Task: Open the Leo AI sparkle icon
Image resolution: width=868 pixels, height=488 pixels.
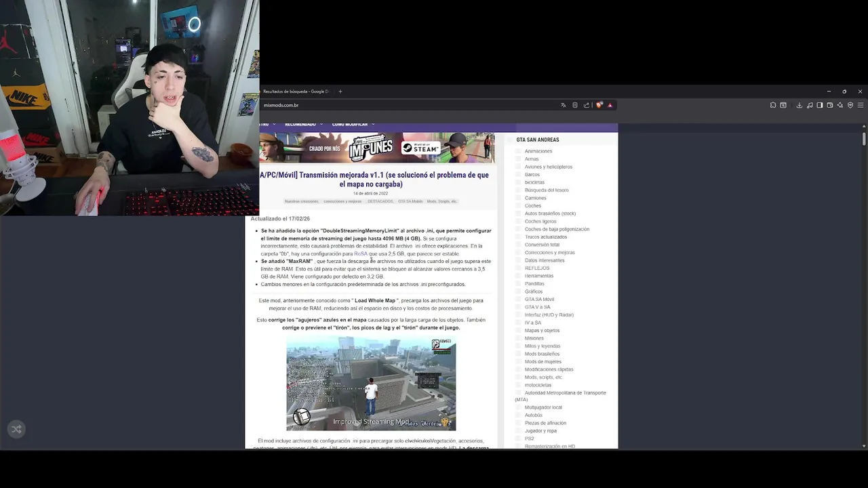Action: (840, 105)
